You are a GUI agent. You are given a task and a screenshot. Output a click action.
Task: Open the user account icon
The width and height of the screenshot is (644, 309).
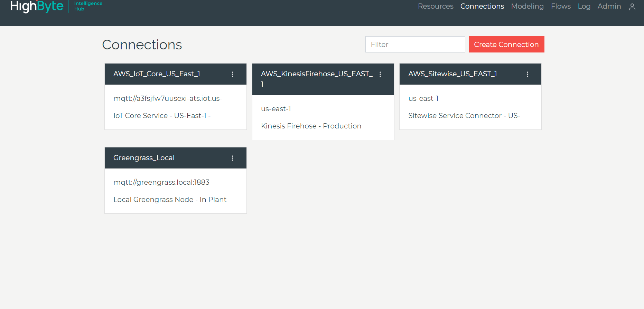pyautogui.click(x=632, y=7)
